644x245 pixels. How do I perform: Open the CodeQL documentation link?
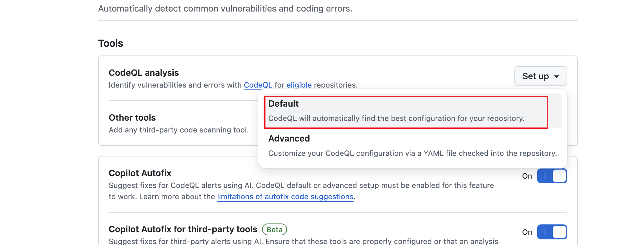coord(258,85)
